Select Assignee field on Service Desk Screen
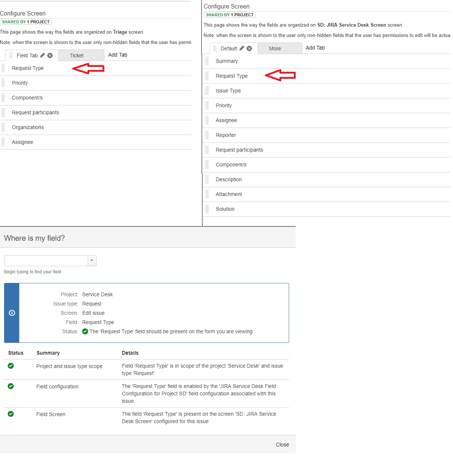The width and height of the screenshot is (453, 476). tap(326, 120)
